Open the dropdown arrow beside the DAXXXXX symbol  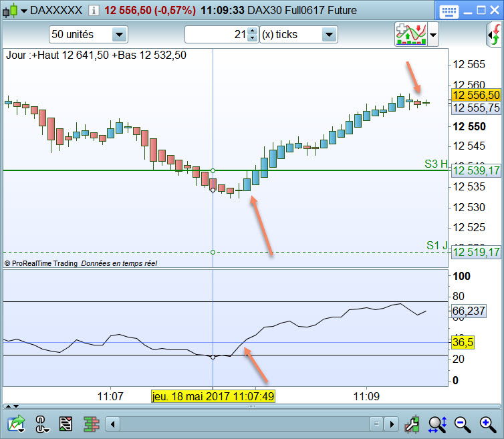click(x=24, y=11)
